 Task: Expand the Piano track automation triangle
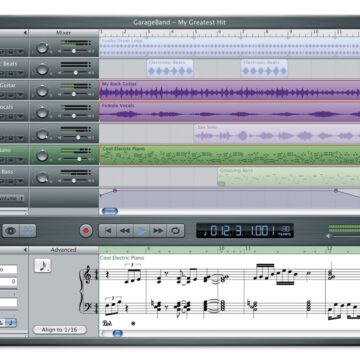[21, 160]
